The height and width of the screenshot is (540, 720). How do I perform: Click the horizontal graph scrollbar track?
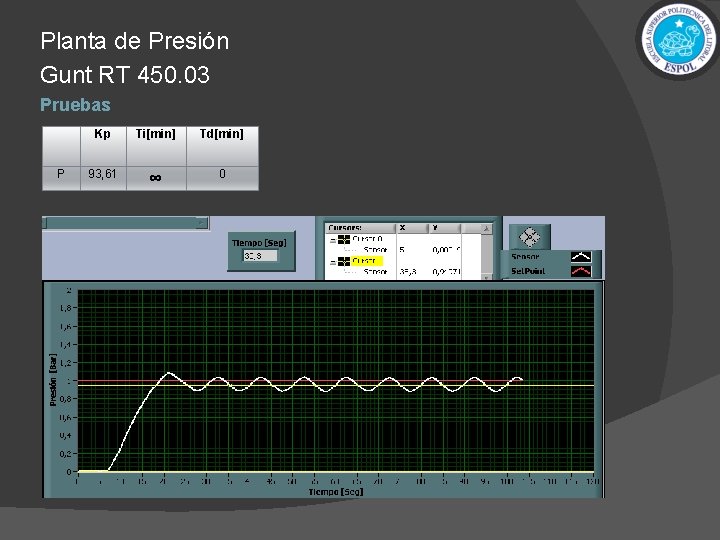coord(122,223)
